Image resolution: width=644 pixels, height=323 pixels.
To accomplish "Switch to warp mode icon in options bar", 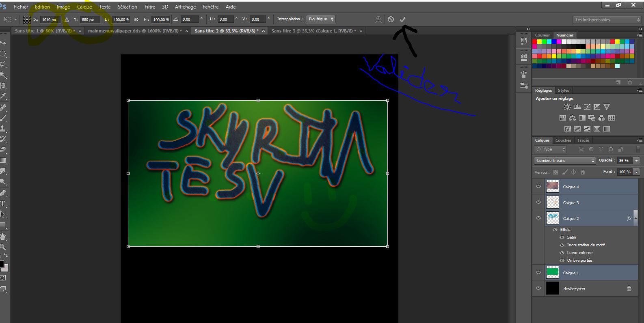I will [x=378, y=19].
